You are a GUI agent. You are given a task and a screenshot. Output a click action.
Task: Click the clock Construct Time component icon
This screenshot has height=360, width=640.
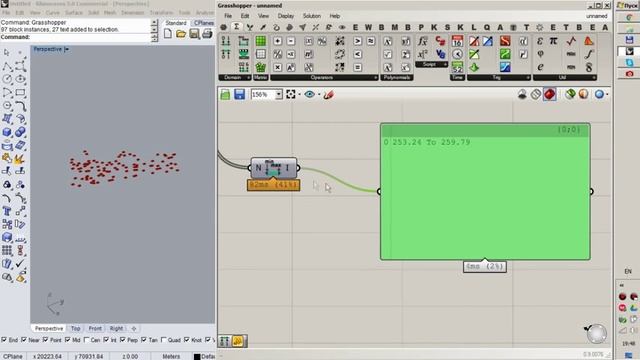tap(457, 54)
